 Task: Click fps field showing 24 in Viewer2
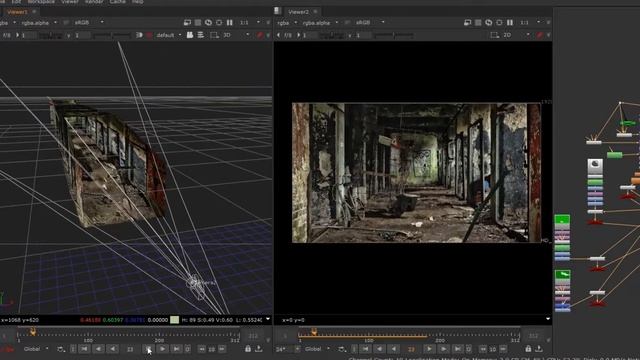point(281,349)
